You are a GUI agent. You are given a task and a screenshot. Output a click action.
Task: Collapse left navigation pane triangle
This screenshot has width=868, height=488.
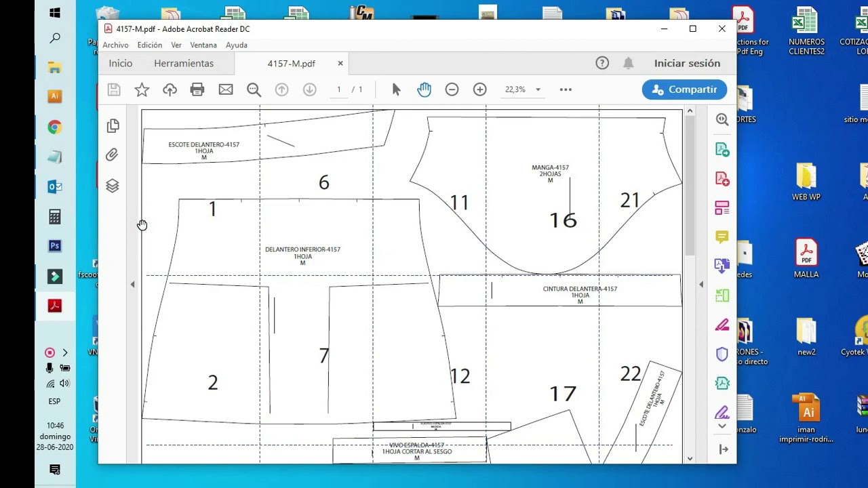click(132, 285)
